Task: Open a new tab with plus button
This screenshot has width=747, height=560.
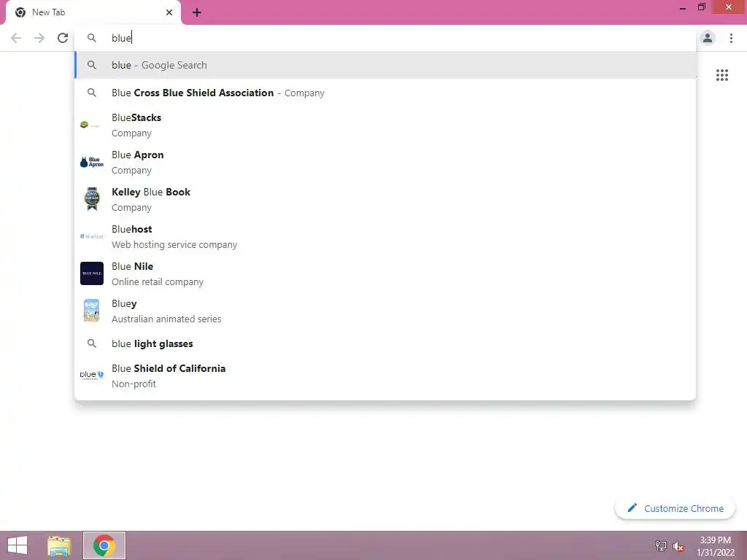Action: pos(197,12)
